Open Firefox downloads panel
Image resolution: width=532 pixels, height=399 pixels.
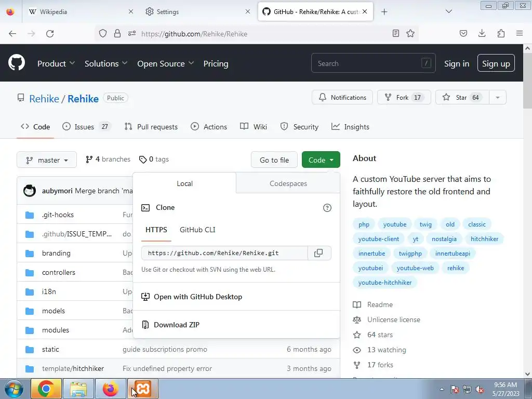482,33
